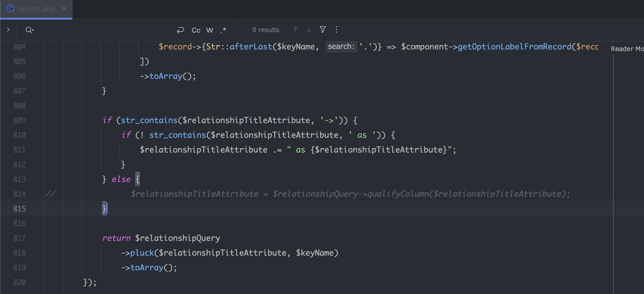Expand the replace field with the left chevron

click(8, 30)
